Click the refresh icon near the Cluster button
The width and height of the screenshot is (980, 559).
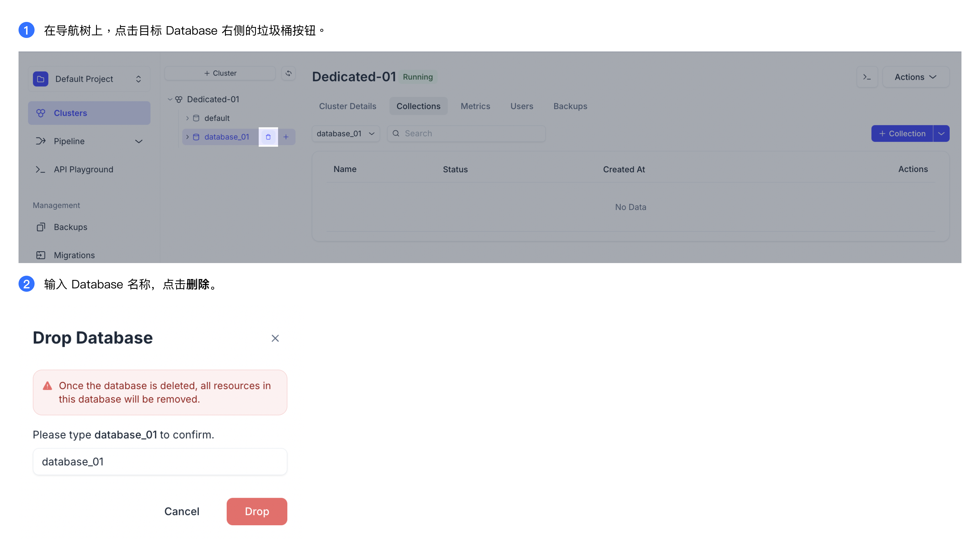[289, 73]
